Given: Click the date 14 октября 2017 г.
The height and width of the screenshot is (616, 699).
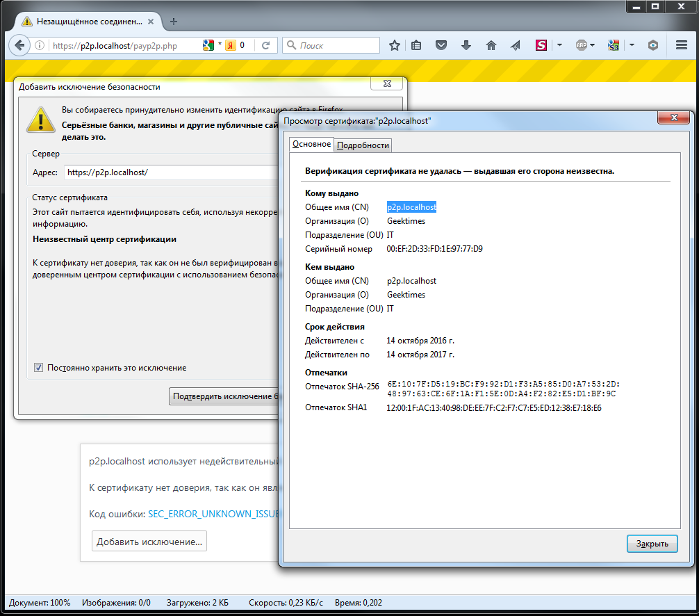Looking at the screenshot, I should pyautogui.click(x=420, y=355).
